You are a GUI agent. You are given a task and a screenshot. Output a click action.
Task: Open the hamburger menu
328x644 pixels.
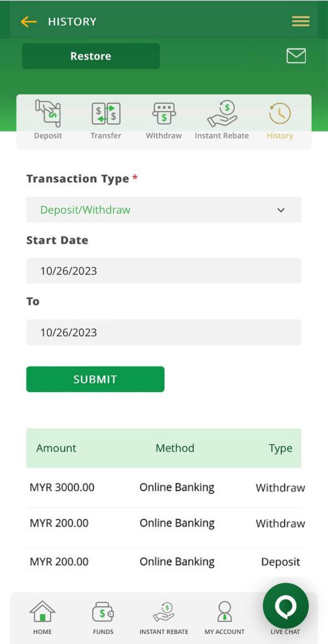pyautogui.click(x=300, y=21)
